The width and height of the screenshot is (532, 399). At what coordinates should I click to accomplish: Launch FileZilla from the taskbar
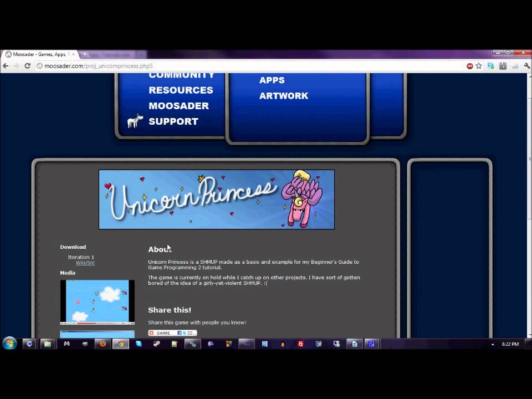(x=300, y=344)
